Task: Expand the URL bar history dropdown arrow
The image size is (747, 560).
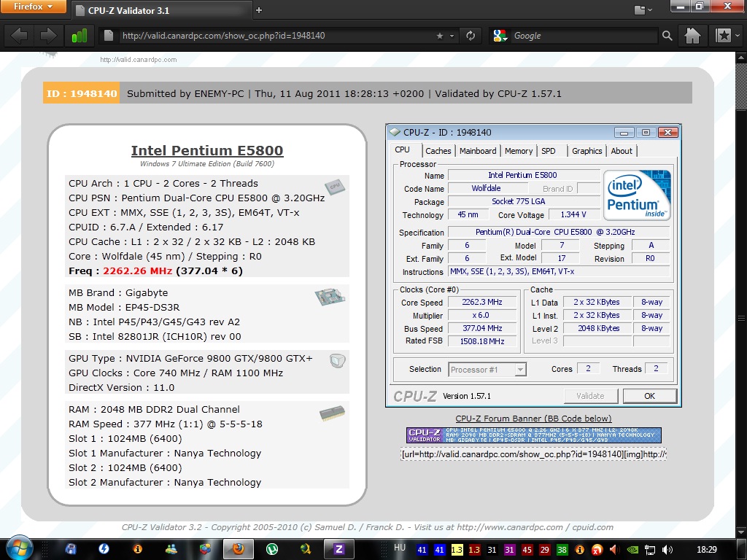Action: (x=452, y=36)
